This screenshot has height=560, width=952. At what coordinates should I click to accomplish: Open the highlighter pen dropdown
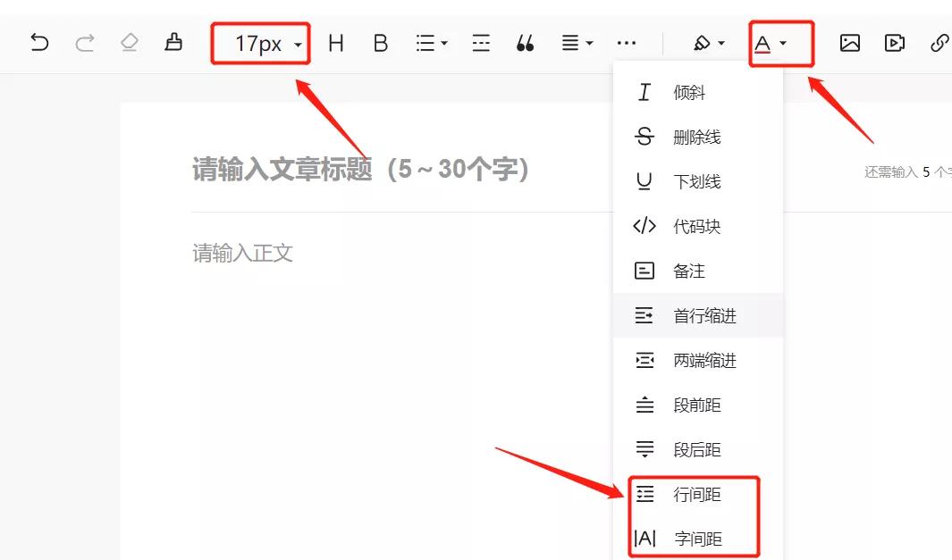click(709, 42)
